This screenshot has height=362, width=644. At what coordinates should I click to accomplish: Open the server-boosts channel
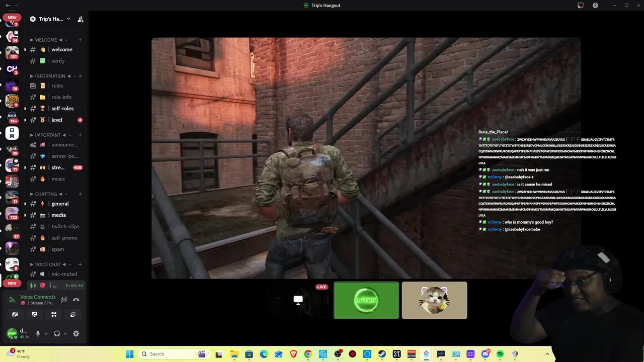56,156
